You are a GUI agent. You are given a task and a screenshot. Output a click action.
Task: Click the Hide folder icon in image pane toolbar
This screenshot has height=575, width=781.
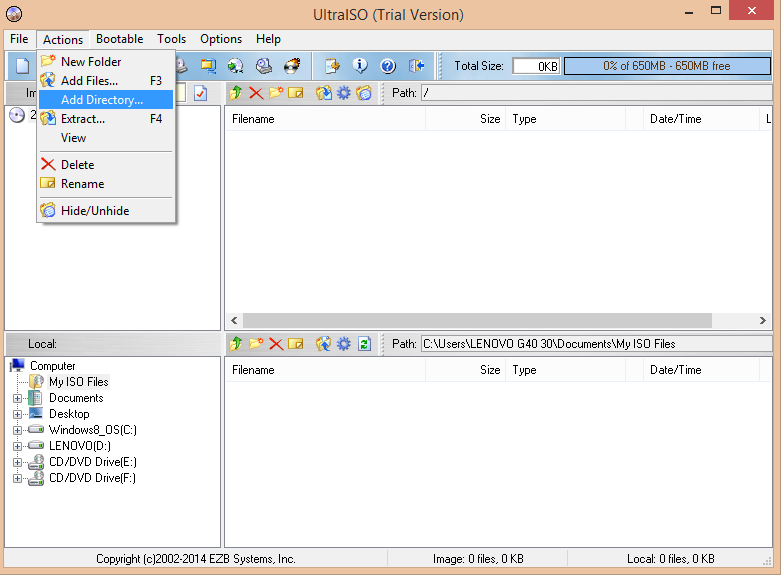tap(364, 93)
